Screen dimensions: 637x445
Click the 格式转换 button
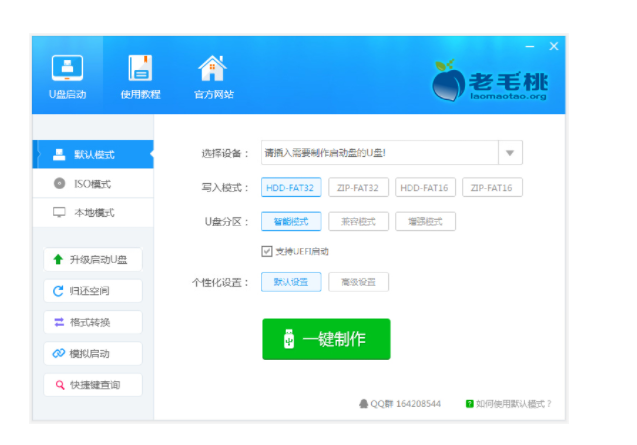[x=93, y=322]
